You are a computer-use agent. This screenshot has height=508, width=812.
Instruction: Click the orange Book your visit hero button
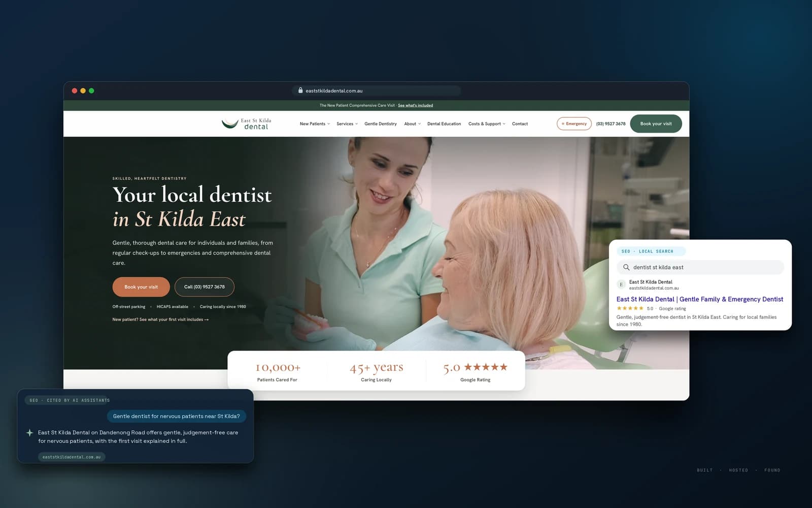click(x=141, y=287)
